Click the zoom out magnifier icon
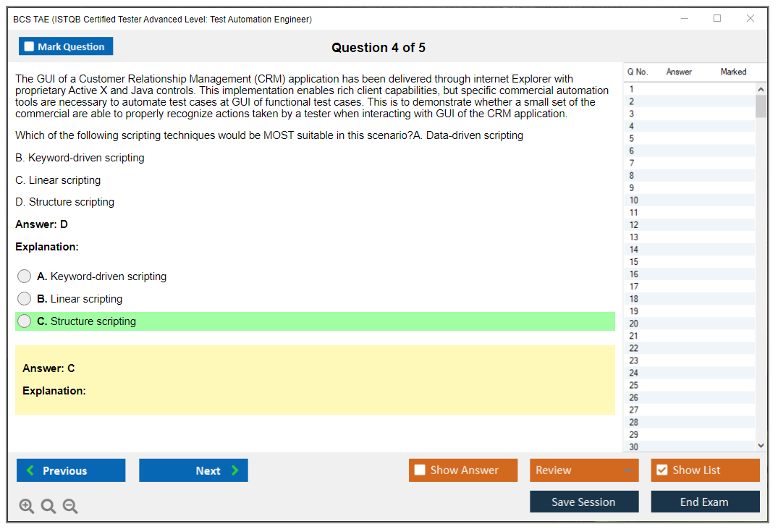The image size is (778, 532). click(x=70, y=507)
